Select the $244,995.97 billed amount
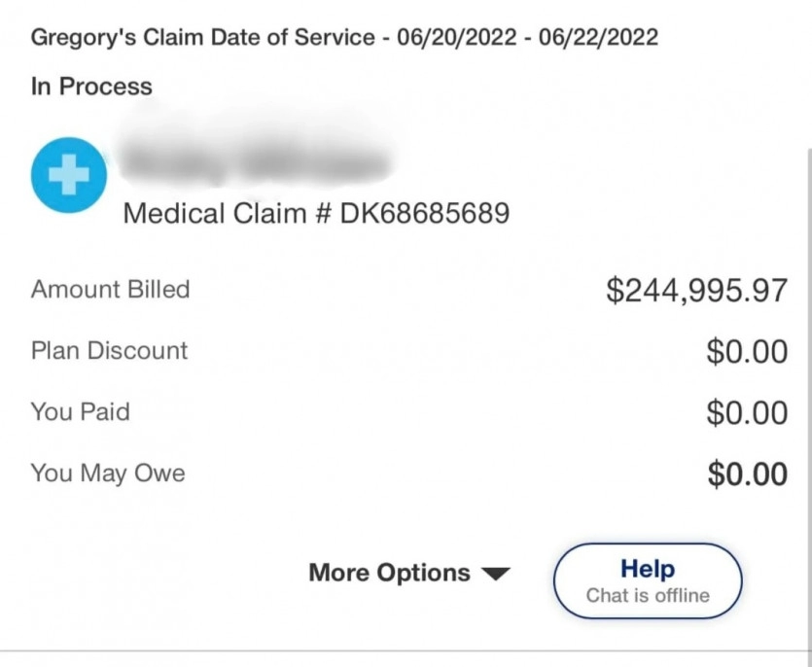This screenshot has width=812, height=667. tap(697, 290)
